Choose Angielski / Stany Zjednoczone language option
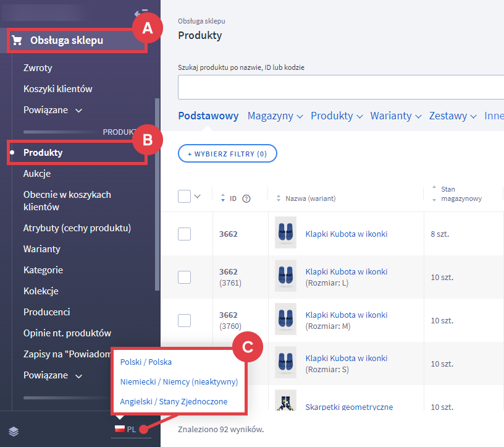The width and height of the screenshot is (504, 447). 174,401
